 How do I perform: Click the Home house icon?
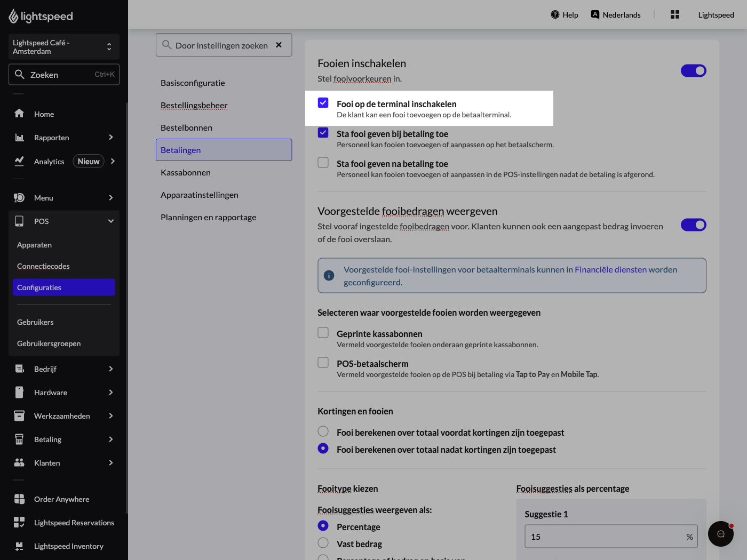(x=19, y=114)
